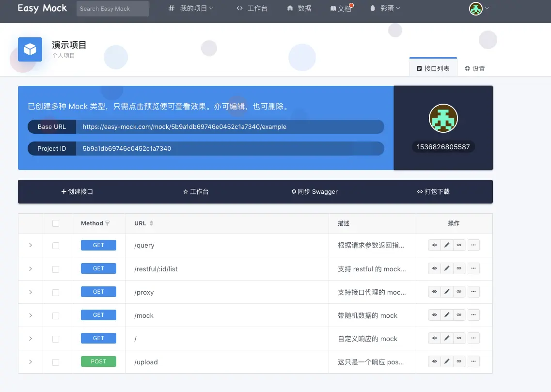Screen dimensions: 551x392
Task: Click the 1536826805587 username label
Action: tap(443, 147)
